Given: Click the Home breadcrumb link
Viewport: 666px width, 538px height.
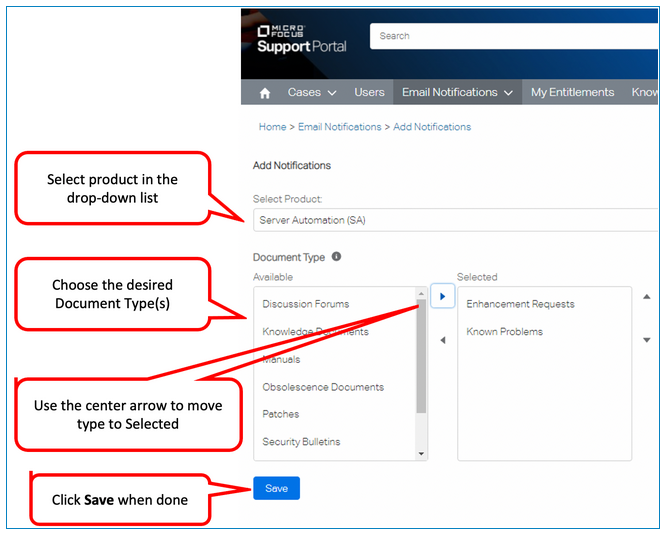Looking at the screenshot, I should coord(272,127).
